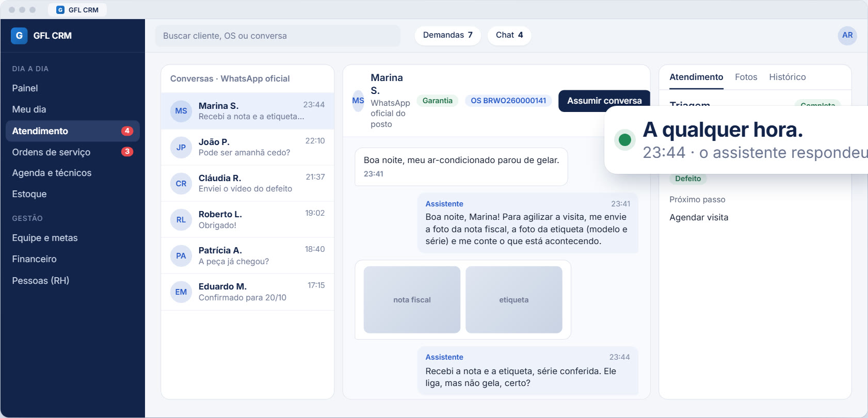The height and width of the screenshot is (418, 868).
Task: Click João P. JP avatar
Action: (x=181, y=147)
